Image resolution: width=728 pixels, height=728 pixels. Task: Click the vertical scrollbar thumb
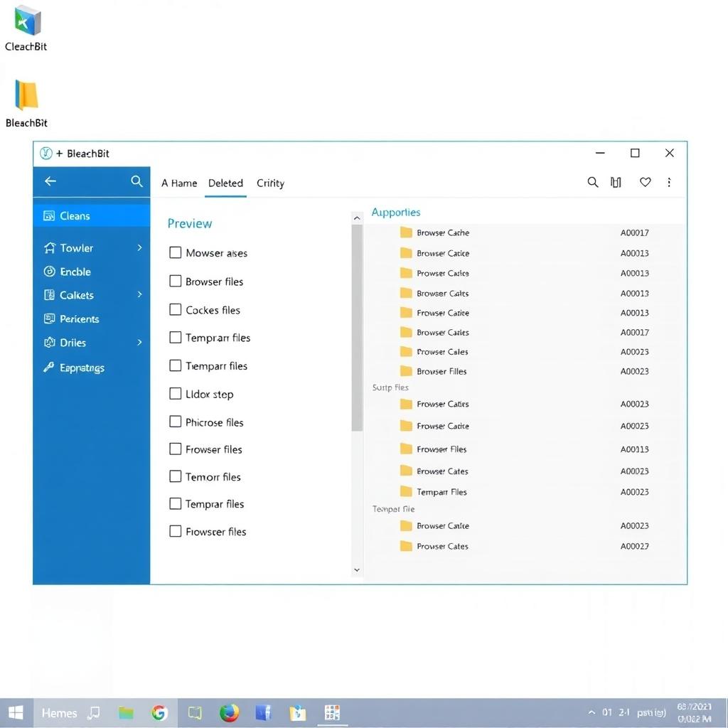(357, 328)
